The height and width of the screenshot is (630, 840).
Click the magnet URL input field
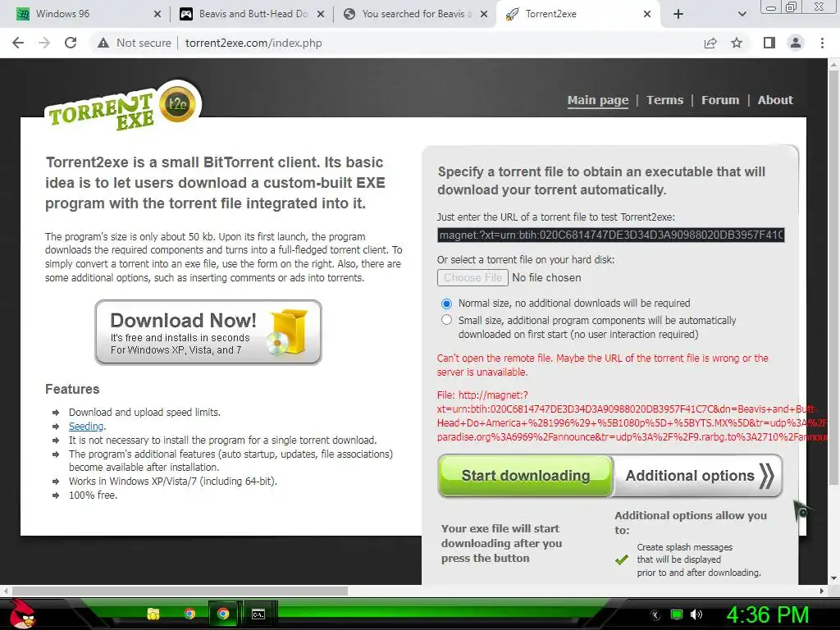[x=610, y=235]
